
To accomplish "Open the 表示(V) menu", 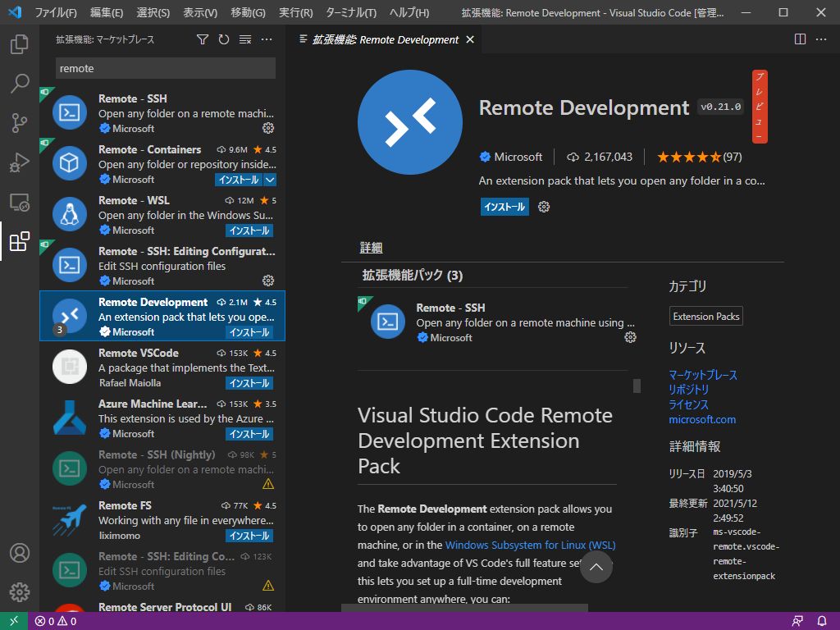I will pyautogui.click(x=200, y=12).
